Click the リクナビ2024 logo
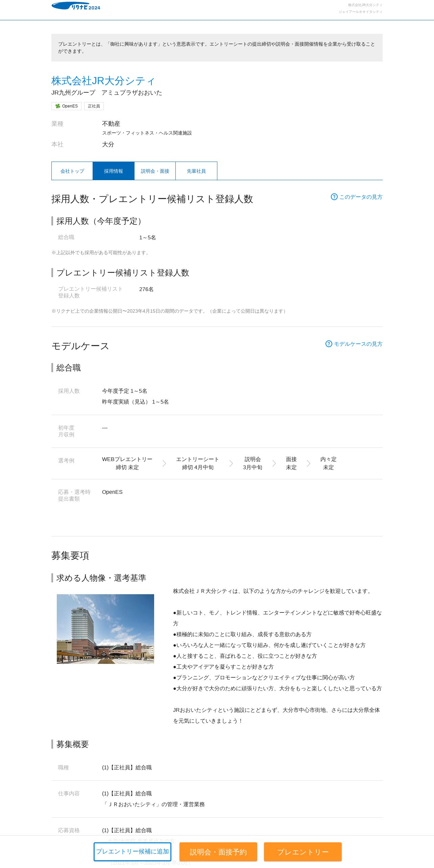 tap(76, 6)
